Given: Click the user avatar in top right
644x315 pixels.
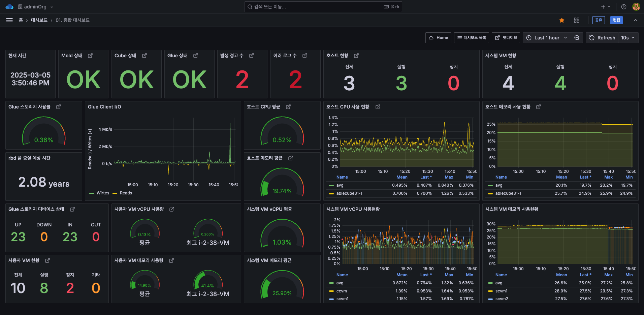Looking at the screenshot, I should pyautogui.click(x=636, y=7).
